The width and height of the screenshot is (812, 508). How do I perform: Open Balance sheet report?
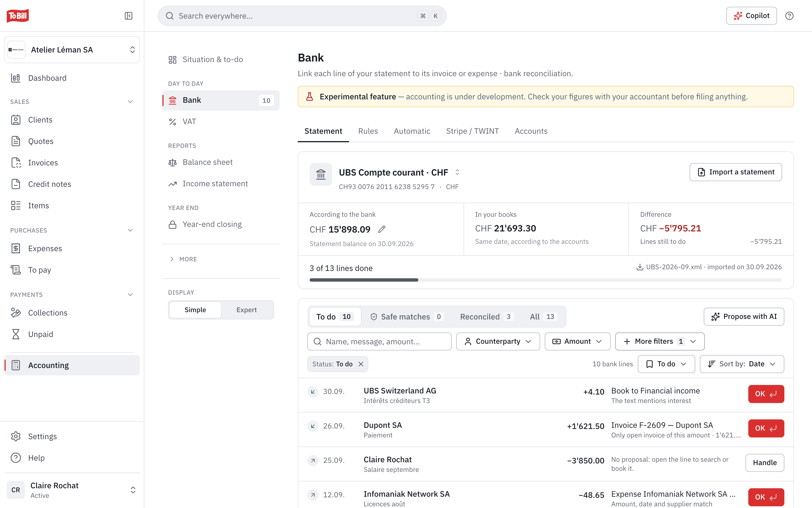(x=221, y=162)
